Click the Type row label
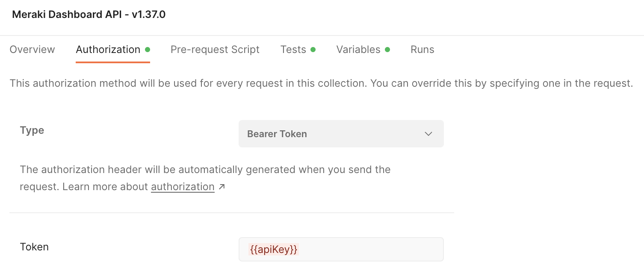The width and height of the screenshot is (644, 276). (x=32, y=130)
